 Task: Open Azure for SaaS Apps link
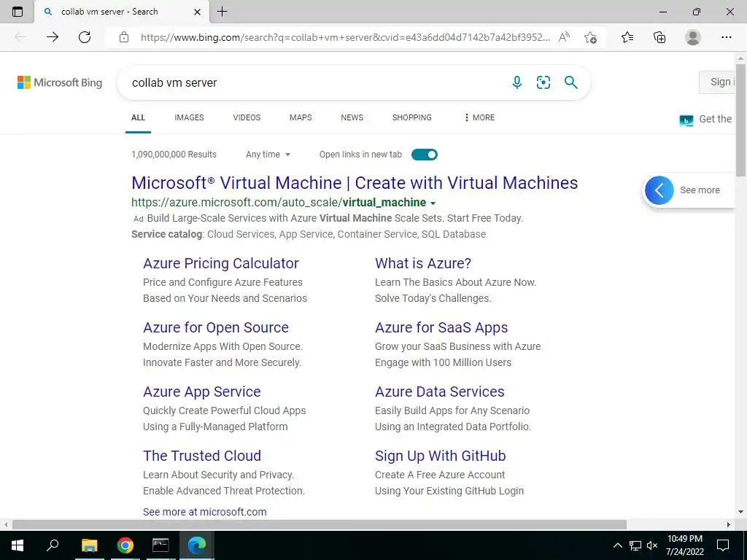click(x=441, y=327)
